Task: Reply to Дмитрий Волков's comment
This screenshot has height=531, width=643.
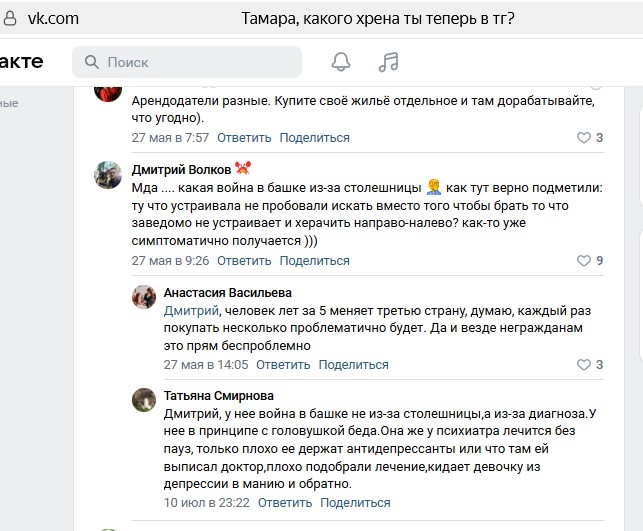Action: [x=244, y=261]
